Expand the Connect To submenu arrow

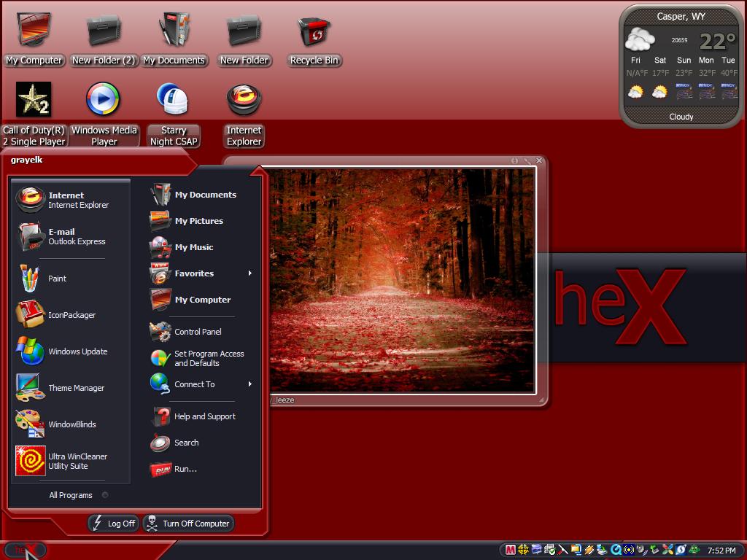click(249, 384)
